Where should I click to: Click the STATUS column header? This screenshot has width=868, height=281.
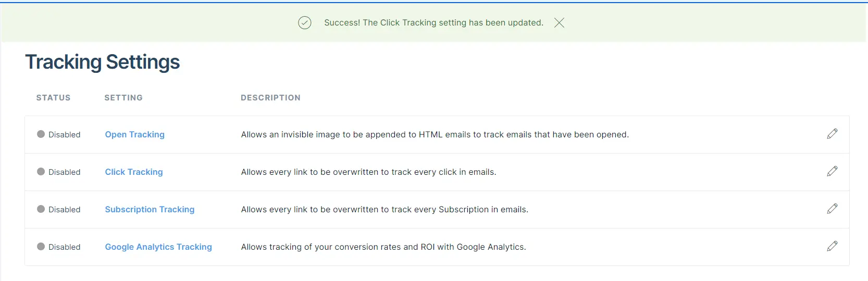pos(53,98)
